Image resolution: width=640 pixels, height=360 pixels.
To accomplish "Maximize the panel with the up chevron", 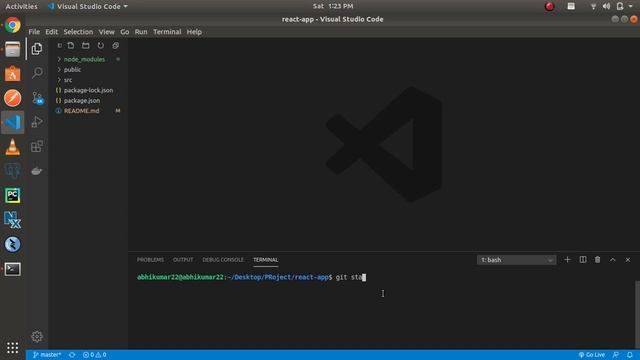I will point(613,260).
